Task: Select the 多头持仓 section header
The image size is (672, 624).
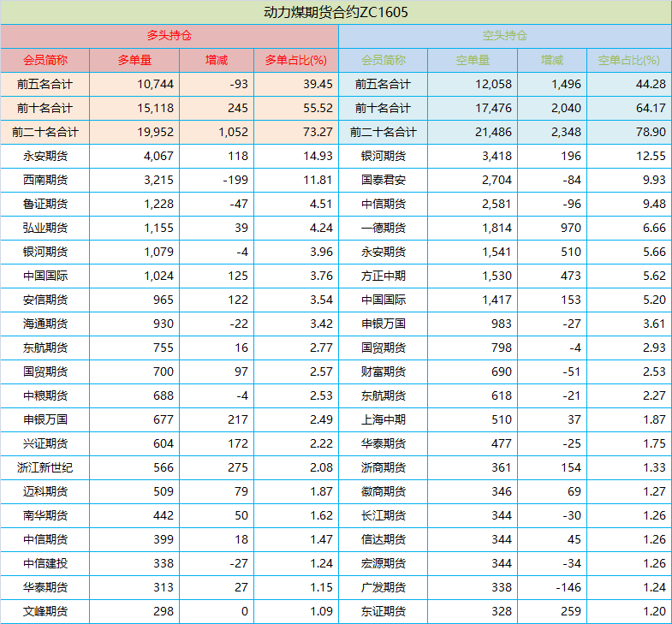Action: (x=169, y=36)
